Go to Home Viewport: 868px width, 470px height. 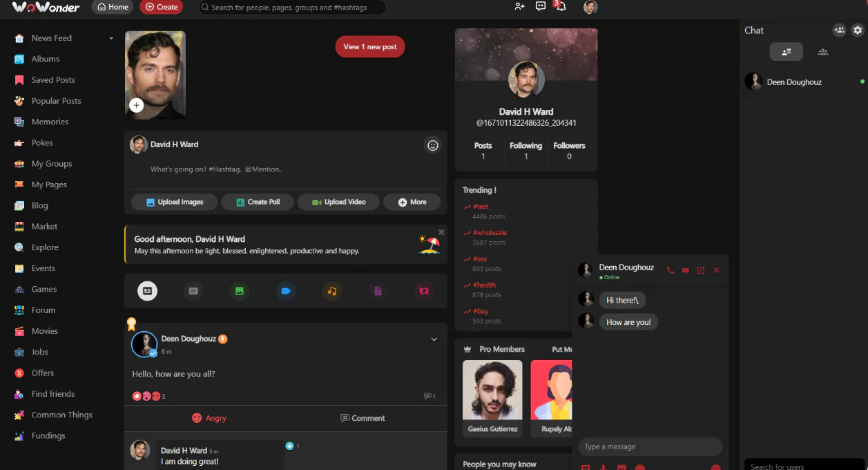(113, 7)
